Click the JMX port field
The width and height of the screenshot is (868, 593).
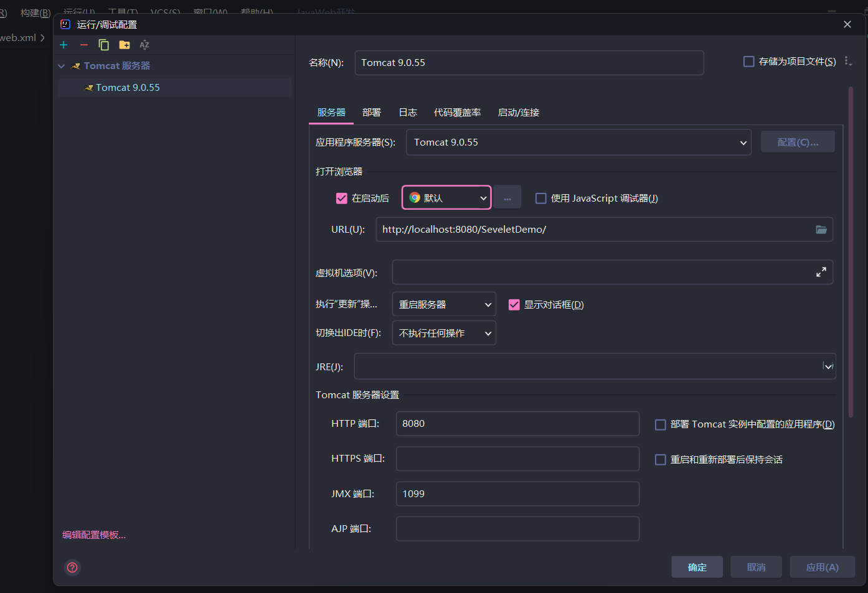coord(517,494)
